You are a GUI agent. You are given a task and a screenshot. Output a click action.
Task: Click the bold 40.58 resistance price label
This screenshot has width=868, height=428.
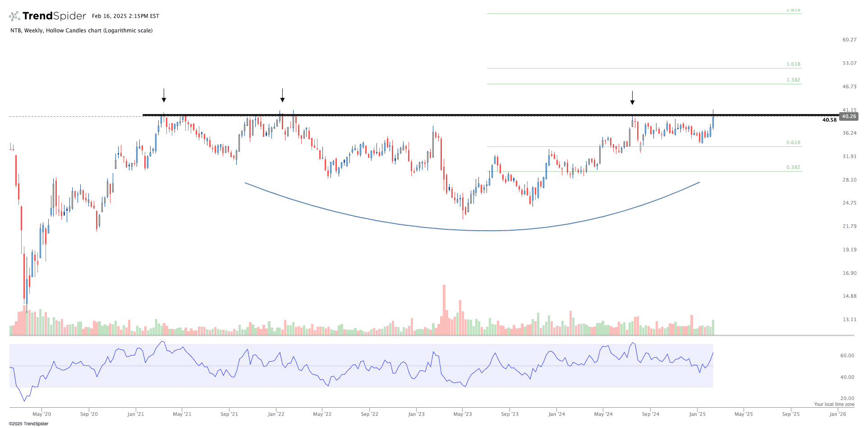[x=829, y=120]
